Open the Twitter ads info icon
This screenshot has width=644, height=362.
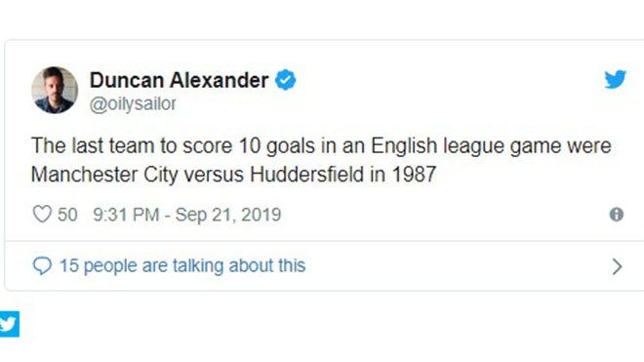pos(616,214)
